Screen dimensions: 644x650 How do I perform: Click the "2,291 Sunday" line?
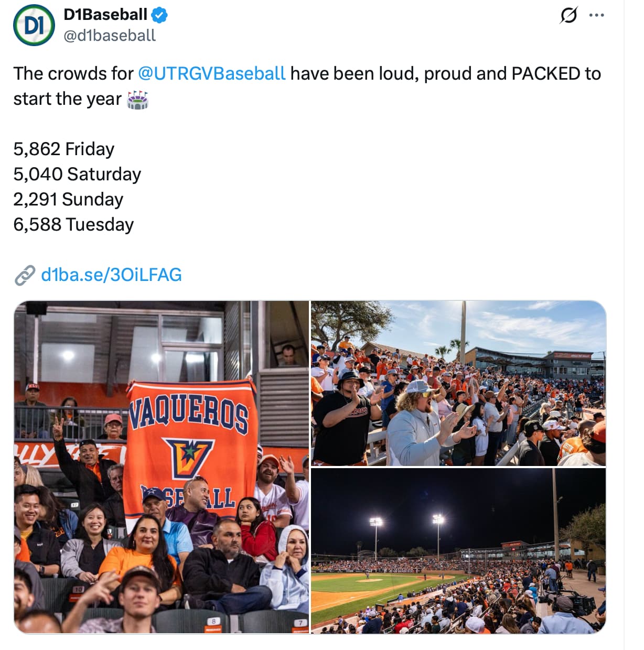[x=68, y=199]
